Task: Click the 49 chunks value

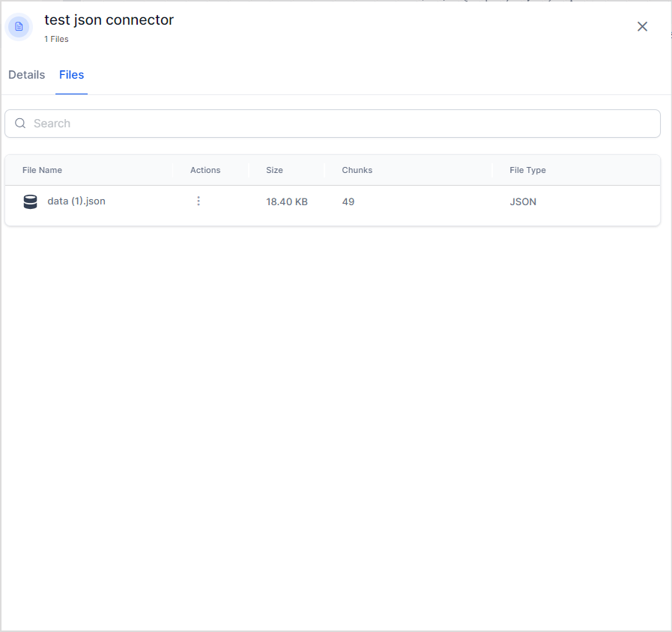Action: [x=348, y=201]
